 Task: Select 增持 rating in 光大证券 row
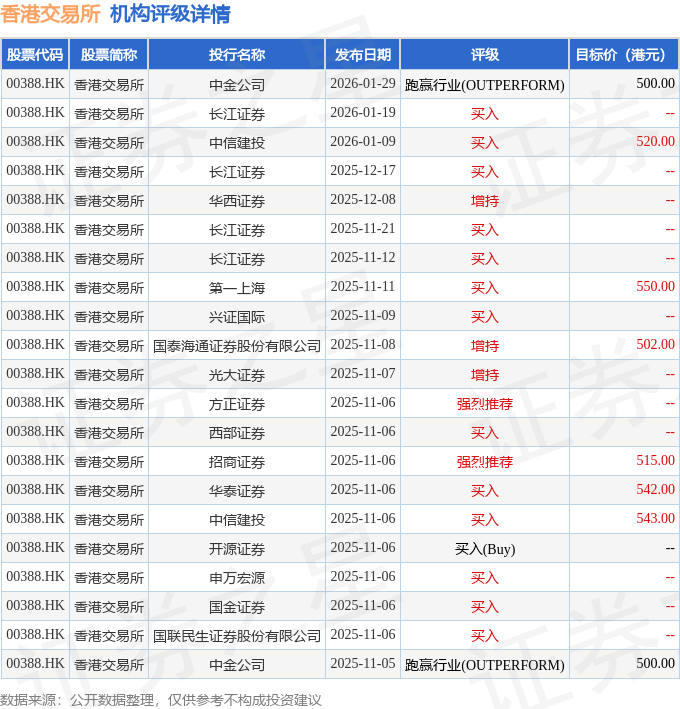pos(485,375)
